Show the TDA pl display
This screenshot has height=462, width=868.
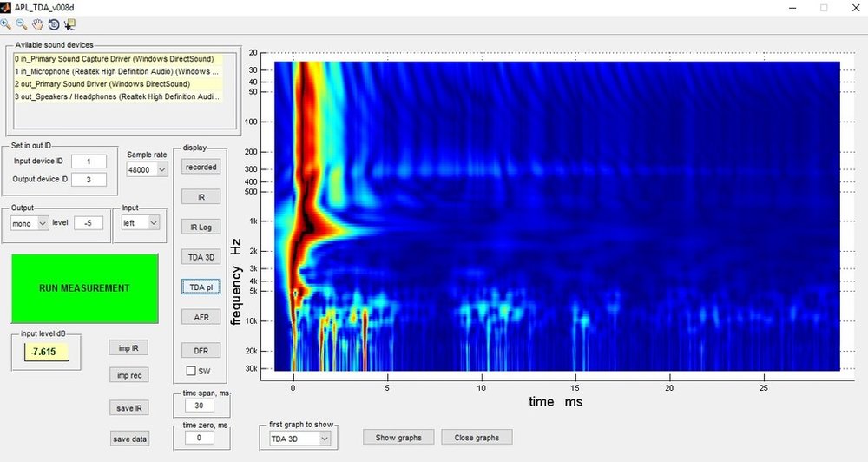(201, 287)
